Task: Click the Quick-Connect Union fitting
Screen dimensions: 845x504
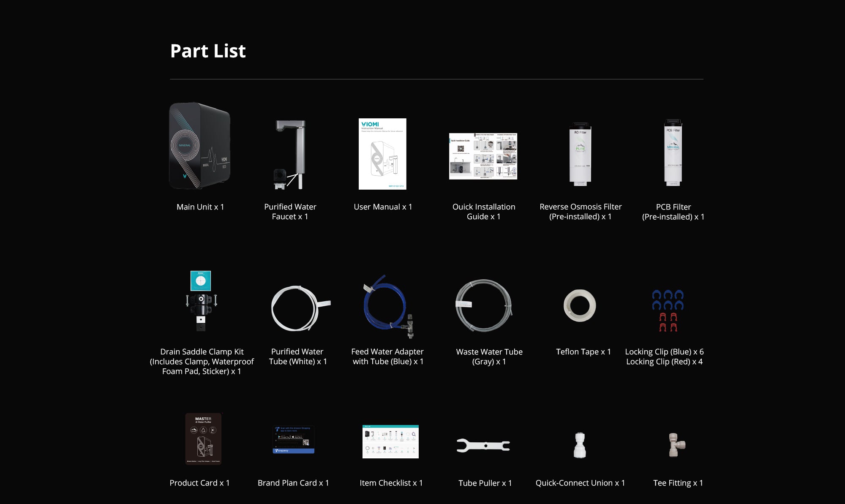Action: 579,445
